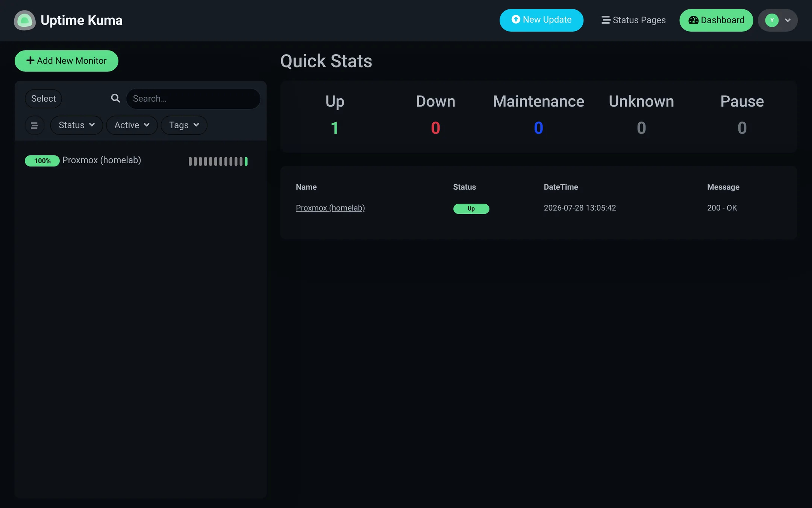Image resolution: width=812 pixels, height=508 pixels.
Task: Open the Tags filter dropdown
Action: tap(184, 125)
